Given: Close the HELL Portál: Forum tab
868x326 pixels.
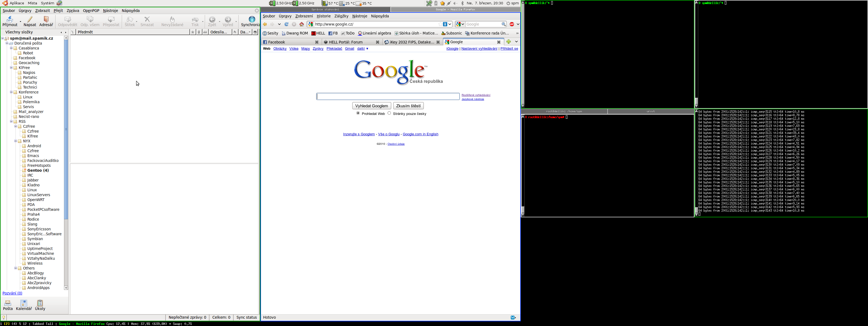Looking at the screenshot, I should (377, 42).
